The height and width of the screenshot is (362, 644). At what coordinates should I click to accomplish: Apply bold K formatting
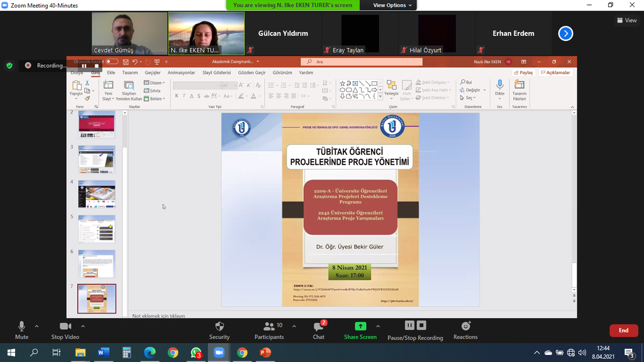tap(177, 96)
